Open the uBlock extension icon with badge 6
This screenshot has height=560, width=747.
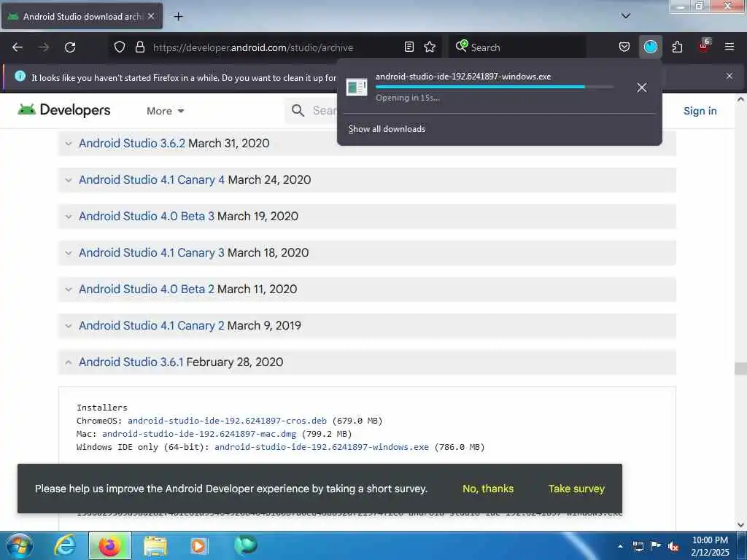[x=704, y=46]
